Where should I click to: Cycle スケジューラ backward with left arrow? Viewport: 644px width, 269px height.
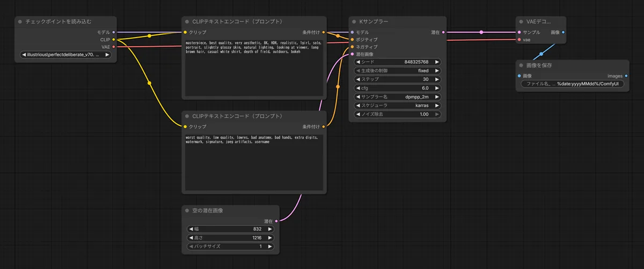tap(358, 106)
